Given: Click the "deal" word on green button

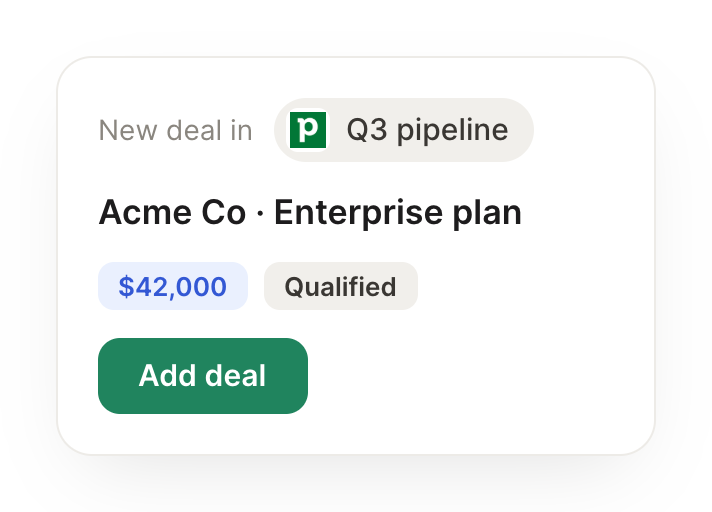Looking at the screenshot, I should 235,376.
